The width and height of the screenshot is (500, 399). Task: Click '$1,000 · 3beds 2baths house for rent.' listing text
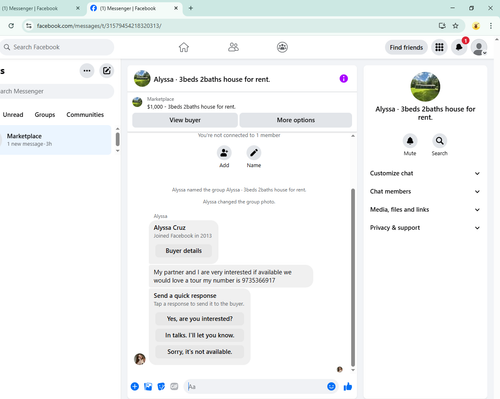tap(191, 107)
